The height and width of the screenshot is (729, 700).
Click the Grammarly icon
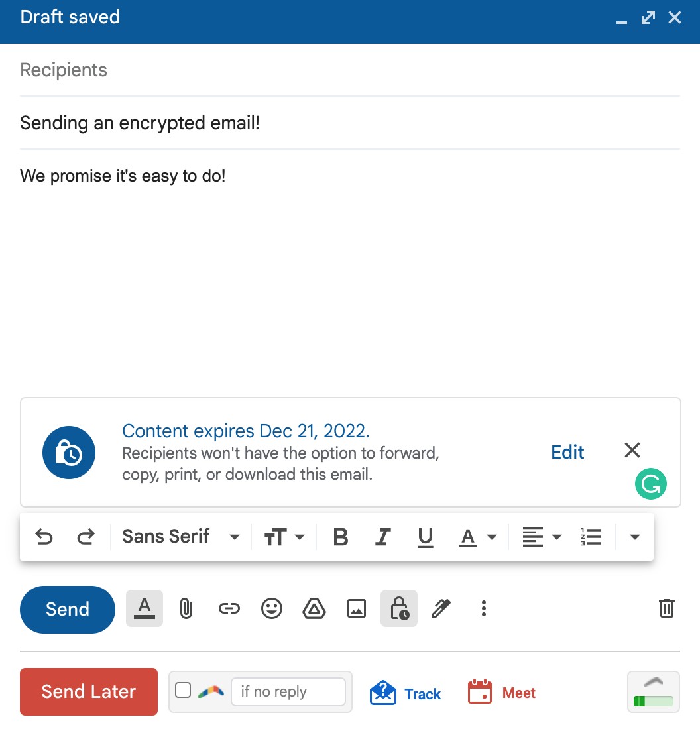(x=650, y=484)
